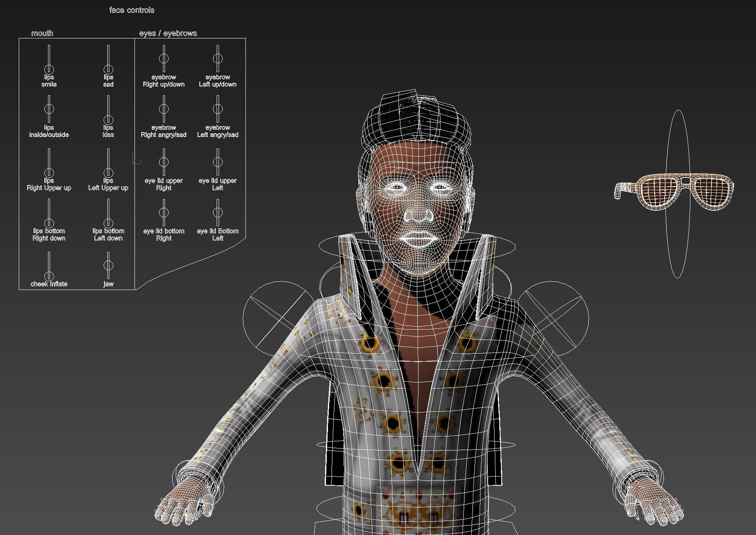
Task: Select eyebrow Right angry/sad slider handle
Action: pos(163,109)
